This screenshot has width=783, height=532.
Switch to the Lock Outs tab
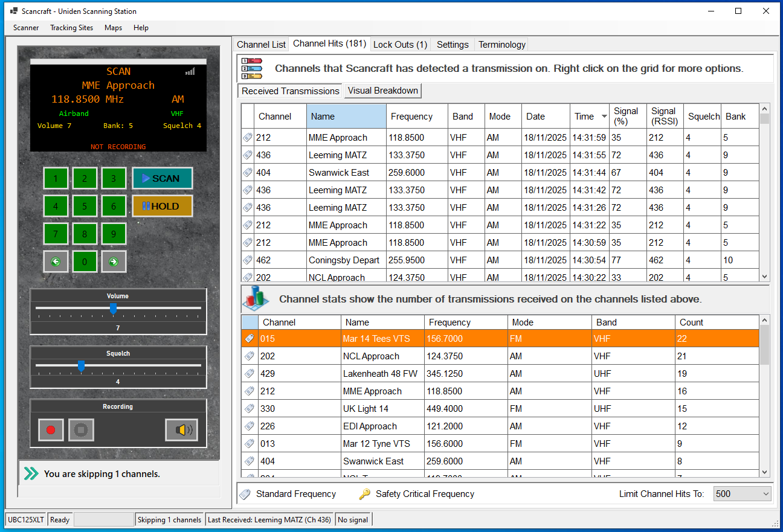(399, 45)
